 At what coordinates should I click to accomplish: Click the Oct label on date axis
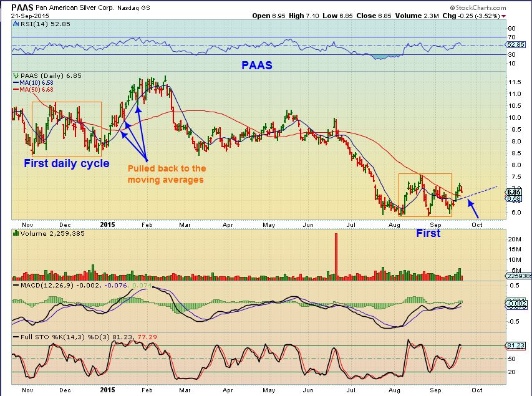[476, 224]
